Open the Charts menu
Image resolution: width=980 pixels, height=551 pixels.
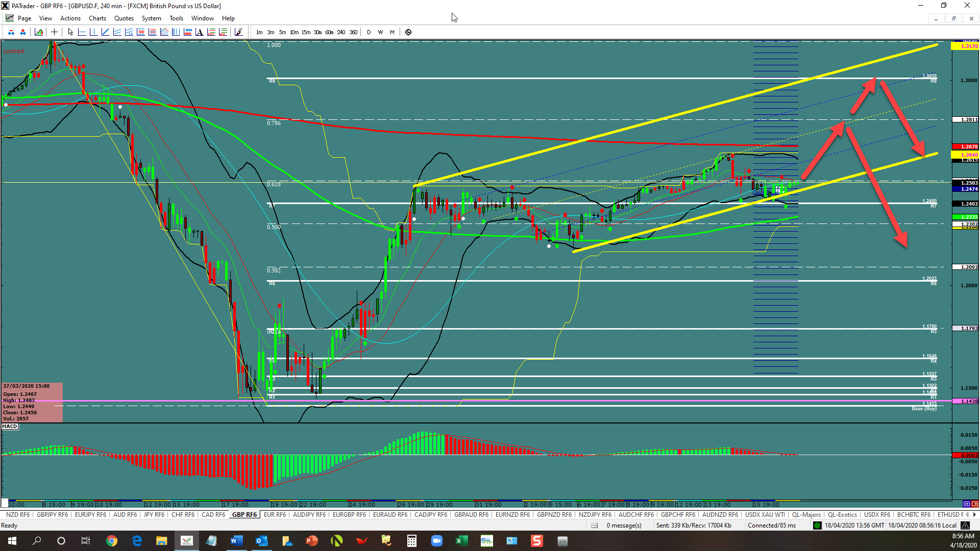[97, 18]
